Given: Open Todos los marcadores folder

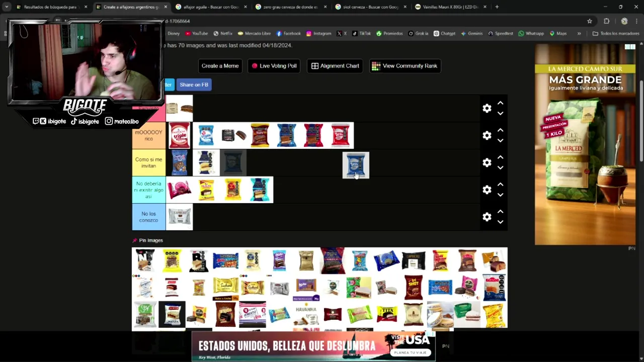Looking at the screenshot, I should (x=616, y=34).
